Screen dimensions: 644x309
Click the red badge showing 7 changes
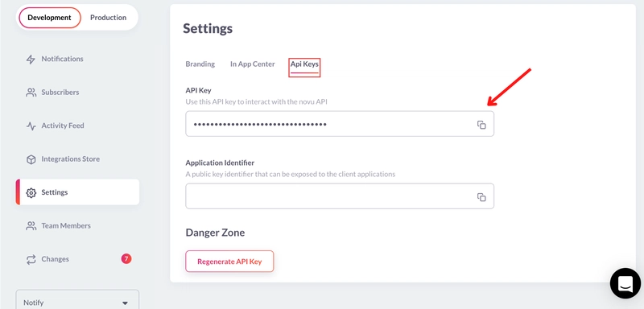[126, 258]
